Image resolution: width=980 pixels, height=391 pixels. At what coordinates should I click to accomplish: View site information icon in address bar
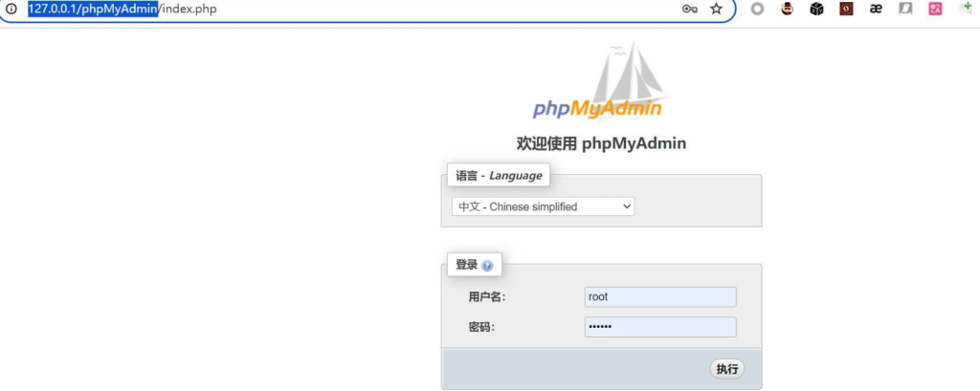point(11,9)
